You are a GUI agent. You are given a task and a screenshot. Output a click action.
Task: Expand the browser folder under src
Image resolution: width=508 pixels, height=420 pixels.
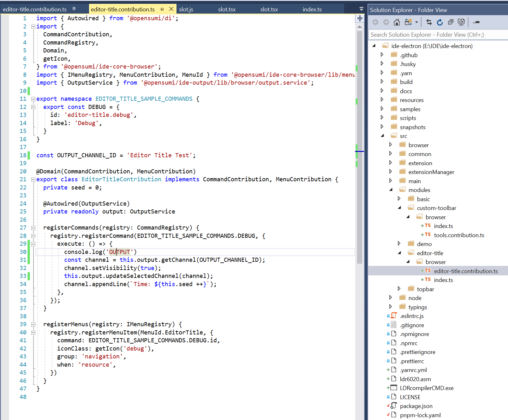pyautogui.click(x=391, y=145)
